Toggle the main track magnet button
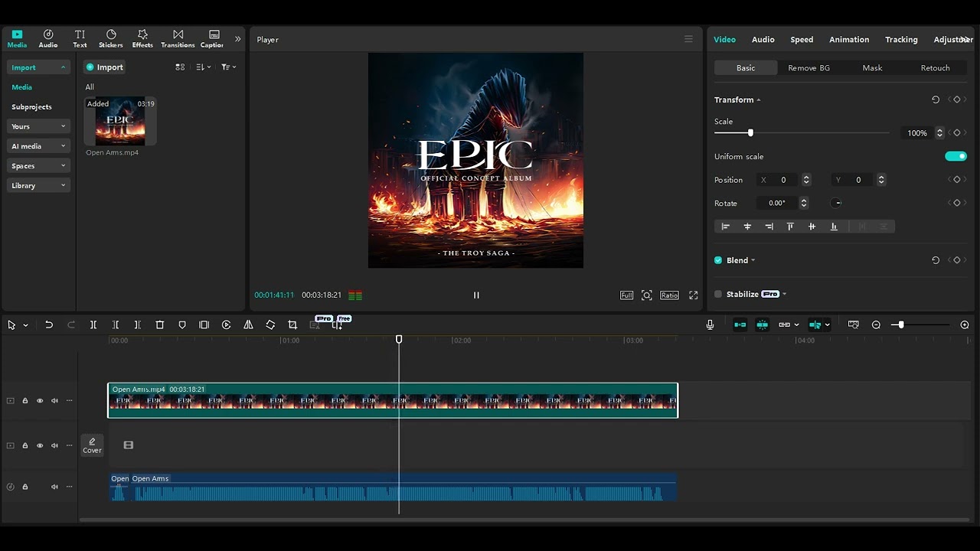This screenshot has height=551, width=980. 740,325
